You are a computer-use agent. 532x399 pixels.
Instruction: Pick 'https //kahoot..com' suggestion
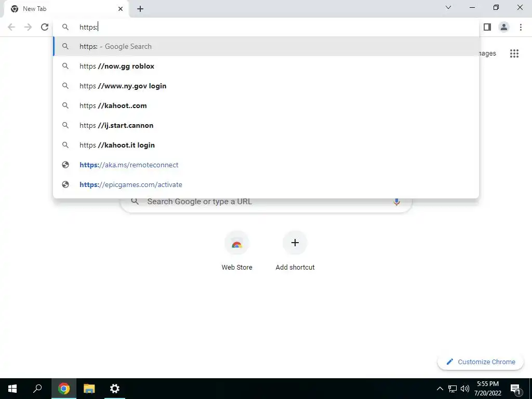click(266, 105)
